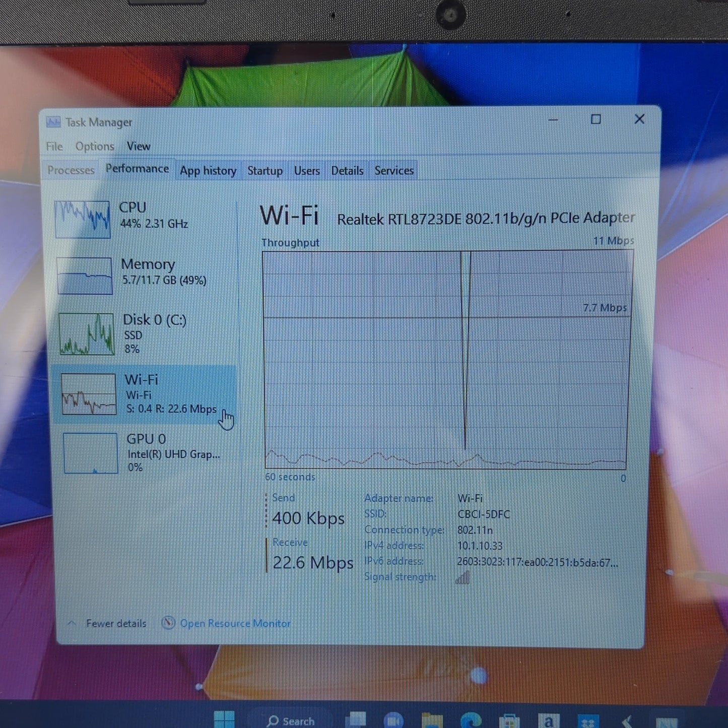Select the Performance tab
The width and height of the screenshot is (728, 728).
coord(137,169)
